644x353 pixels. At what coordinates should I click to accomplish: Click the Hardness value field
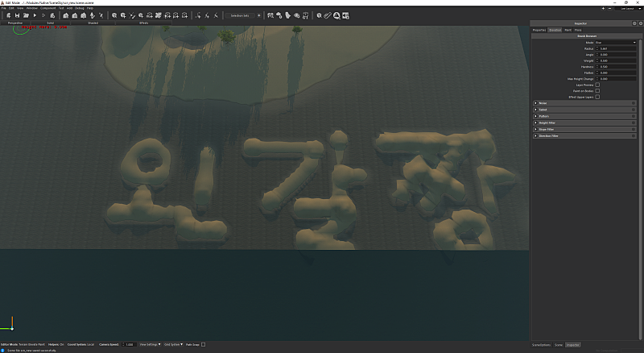617,67
